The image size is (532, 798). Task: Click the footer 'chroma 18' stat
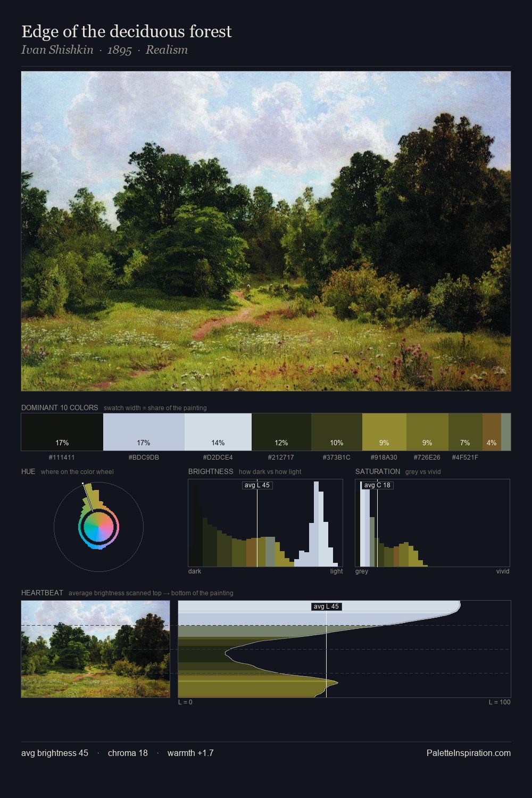pyautogui.click(x=128, y=753)
